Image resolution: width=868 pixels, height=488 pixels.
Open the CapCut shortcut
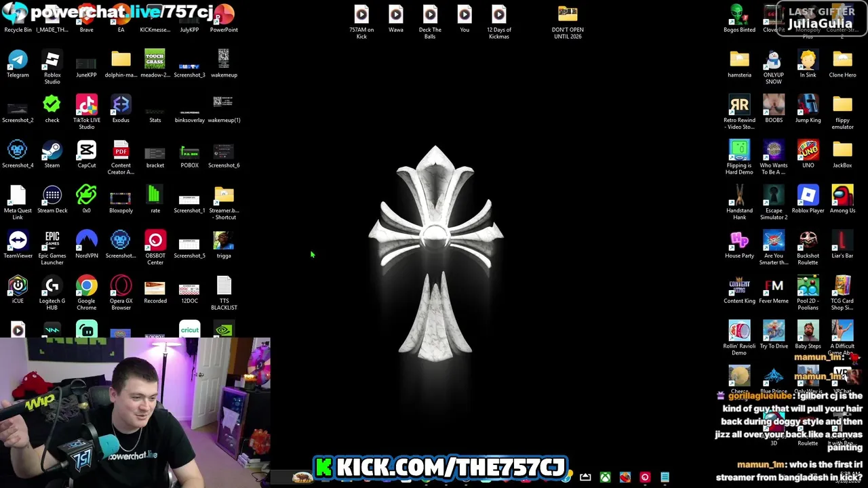coord(86,155)
